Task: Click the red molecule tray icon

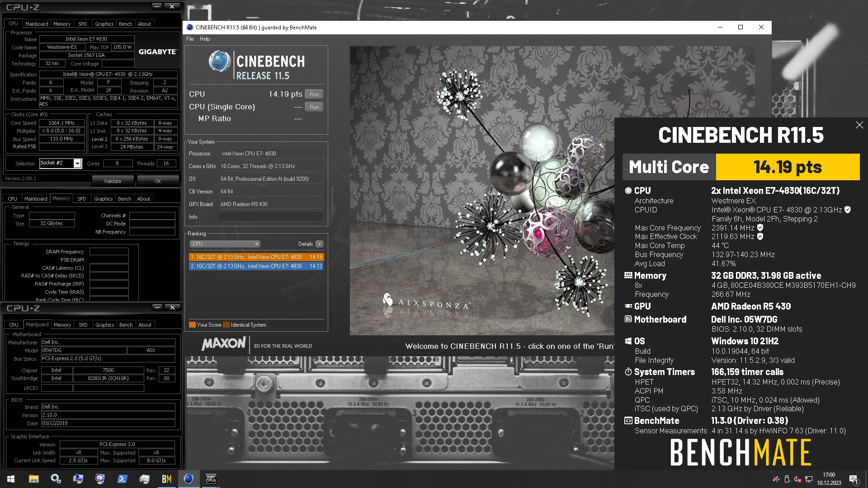Action: (776, 479)
